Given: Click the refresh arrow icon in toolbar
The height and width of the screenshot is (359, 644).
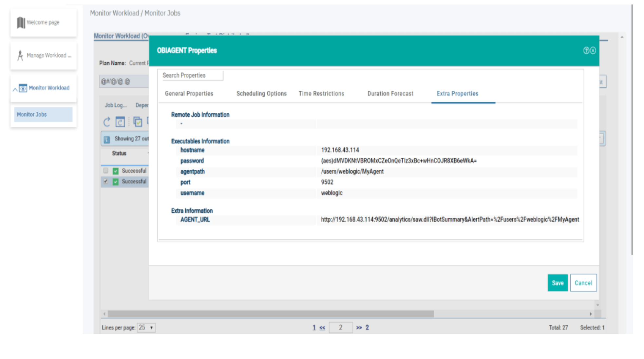Looking at the screenshot, I should click(x=107, y=122).
